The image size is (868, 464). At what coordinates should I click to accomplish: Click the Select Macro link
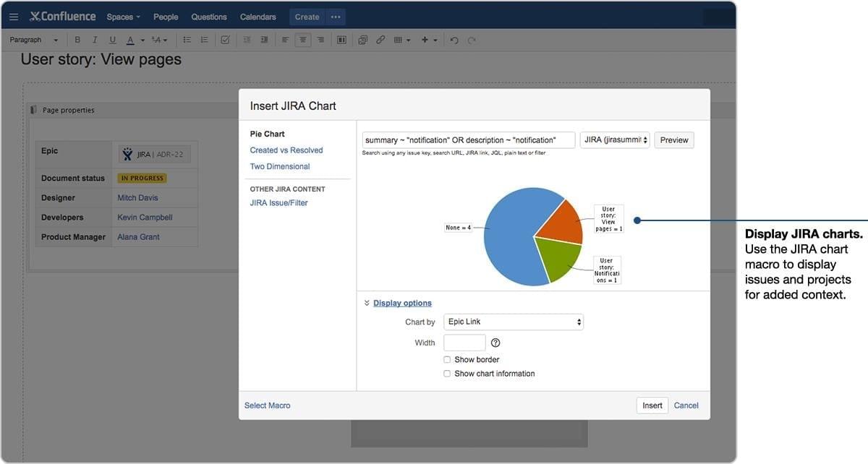click(x=268, y=405)
